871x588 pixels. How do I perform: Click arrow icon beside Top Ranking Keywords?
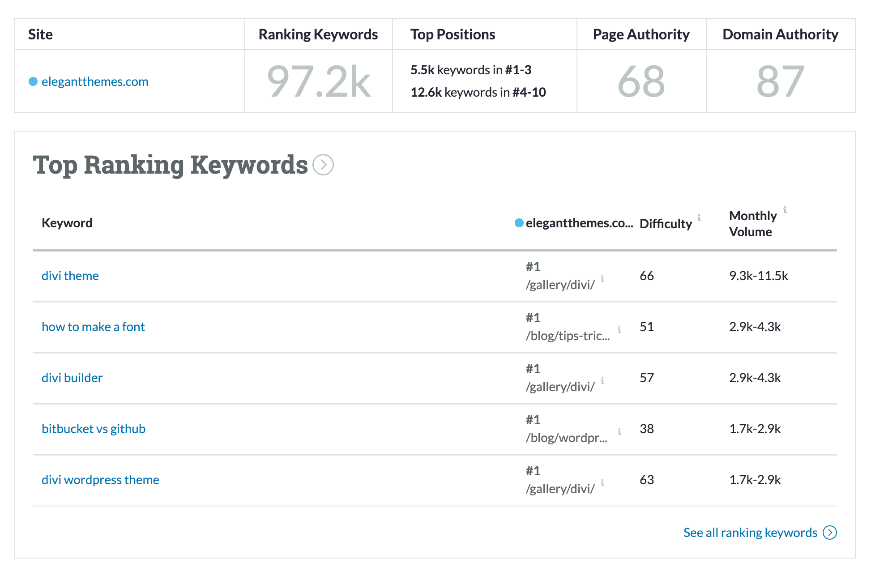323,165
